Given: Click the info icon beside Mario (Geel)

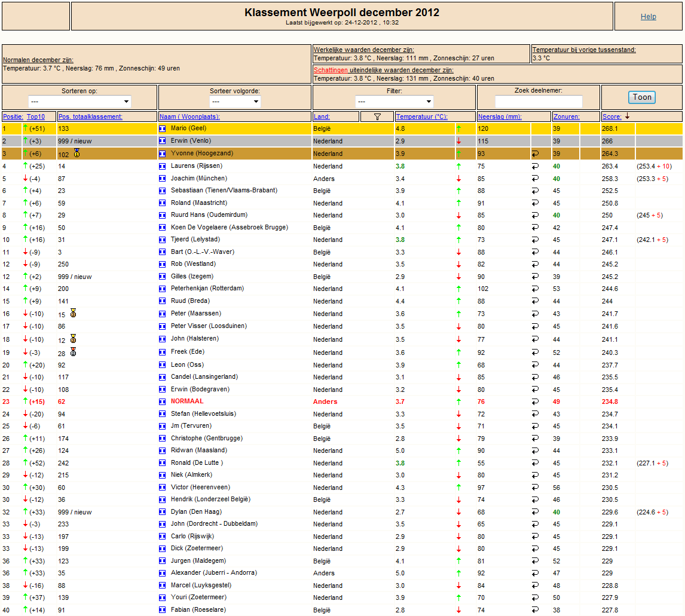Looking at the screenshot, I should coord(162,128).
